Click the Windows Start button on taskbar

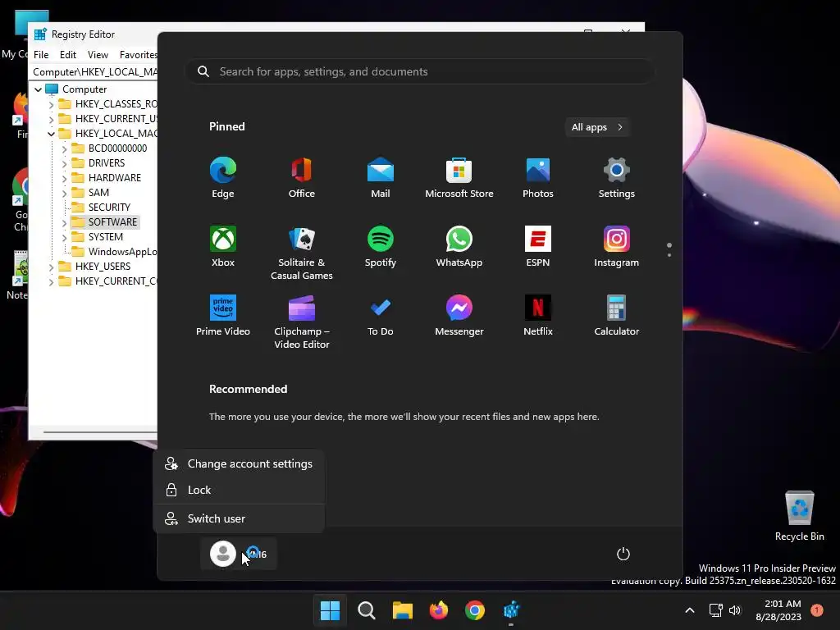[x=330, y=610]
